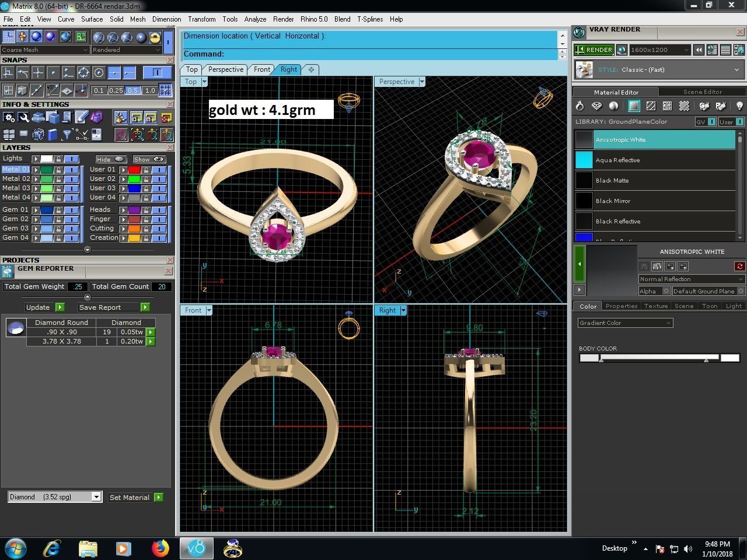The image size is (747, 560).
Task: Click the Command input field
Action: coord(370,54)
